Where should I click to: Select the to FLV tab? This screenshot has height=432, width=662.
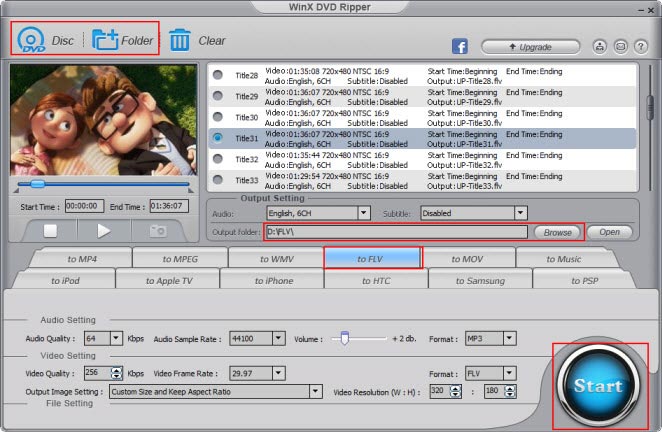click(370, 259)
